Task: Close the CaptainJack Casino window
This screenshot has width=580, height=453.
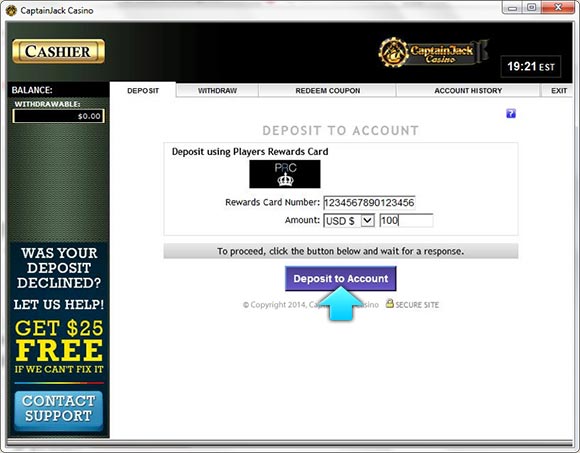Action: [x=558, y=7]
